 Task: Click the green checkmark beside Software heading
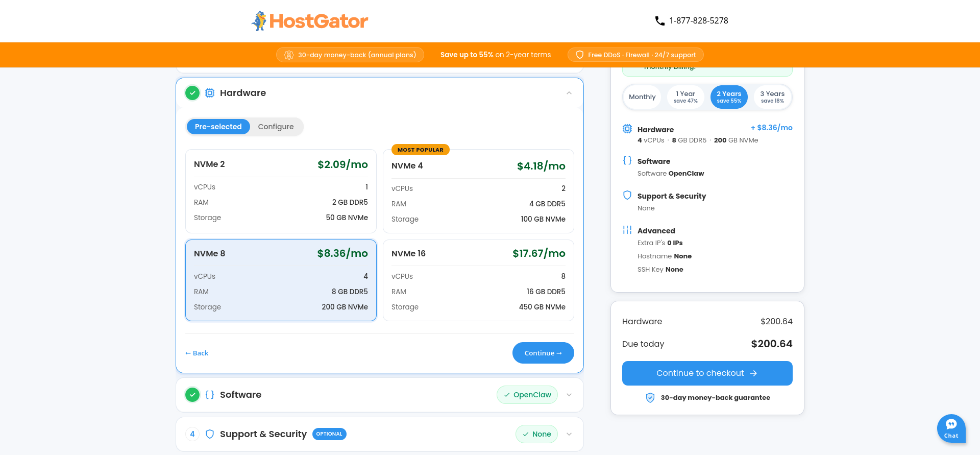click(x=192, y=395)
